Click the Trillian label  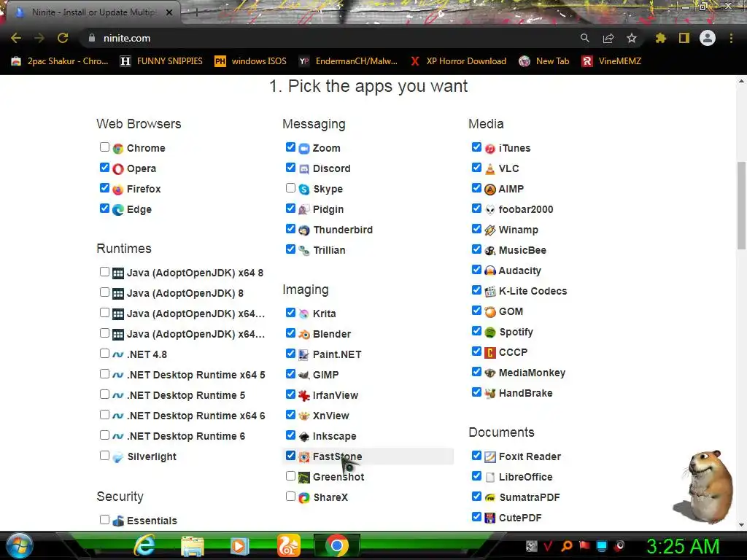coord(329,251)
